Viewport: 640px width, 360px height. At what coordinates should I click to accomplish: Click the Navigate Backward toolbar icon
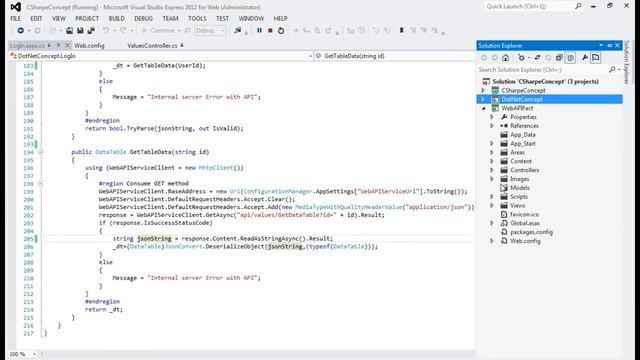[x=20, y=31]
